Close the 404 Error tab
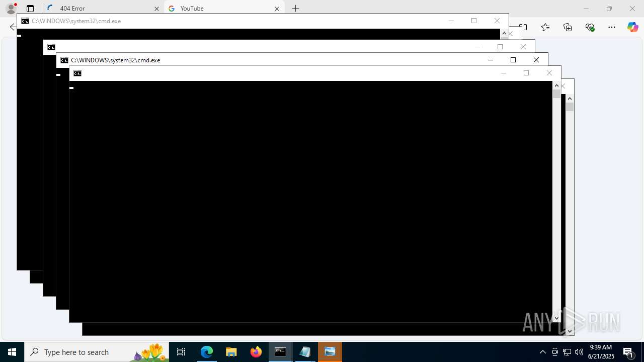The height and width of the screenshot is (362, 644). (156, 9)
